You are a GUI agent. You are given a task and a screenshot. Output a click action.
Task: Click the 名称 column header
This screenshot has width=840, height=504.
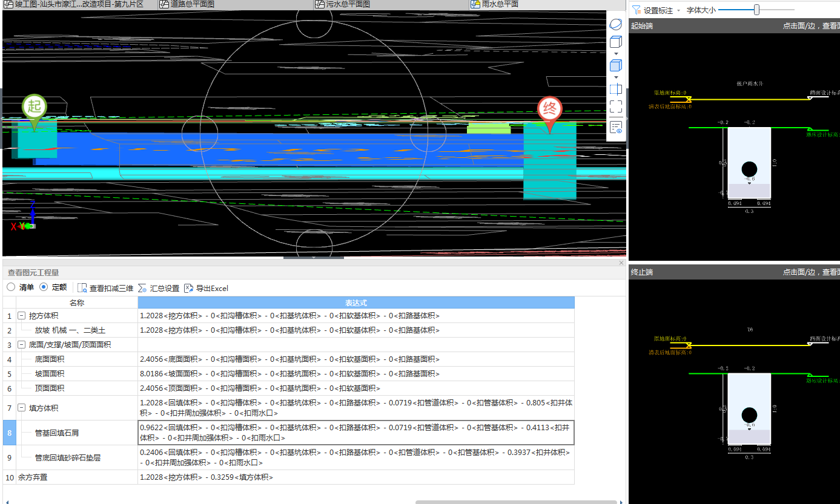tap(77, 303)
